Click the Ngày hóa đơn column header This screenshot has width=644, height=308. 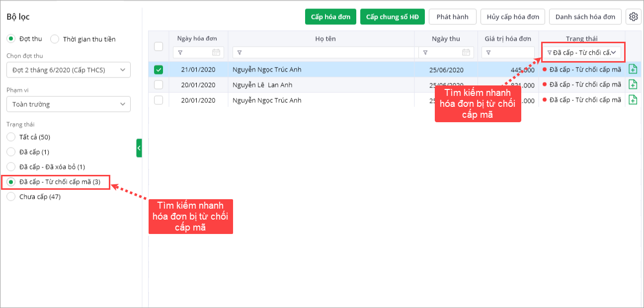(198, 39)
